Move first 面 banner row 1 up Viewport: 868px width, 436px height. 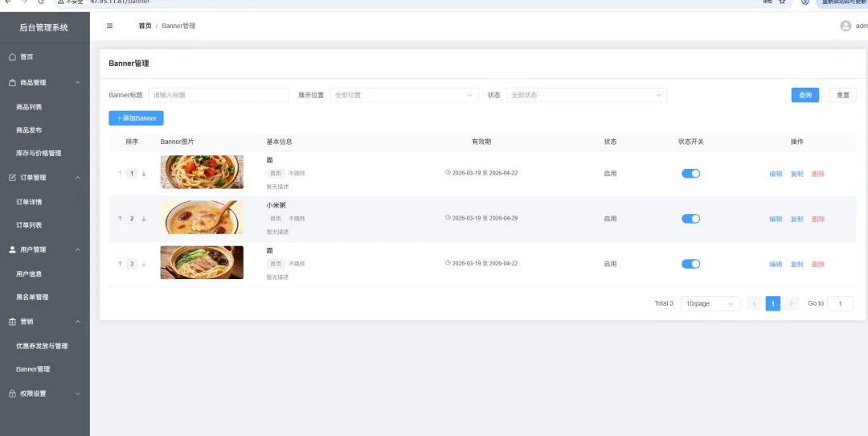[x=120, y=174]
